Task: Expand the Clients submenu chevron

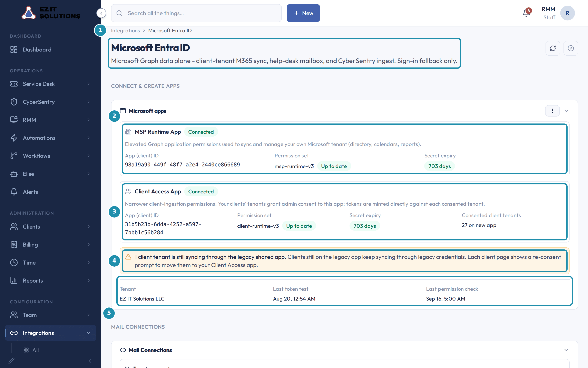Action: point(88,226)
